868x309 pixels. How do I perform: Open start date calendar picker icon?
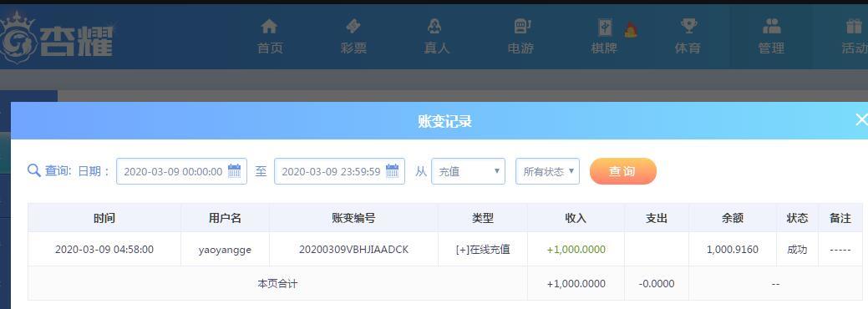pos(234,170)
